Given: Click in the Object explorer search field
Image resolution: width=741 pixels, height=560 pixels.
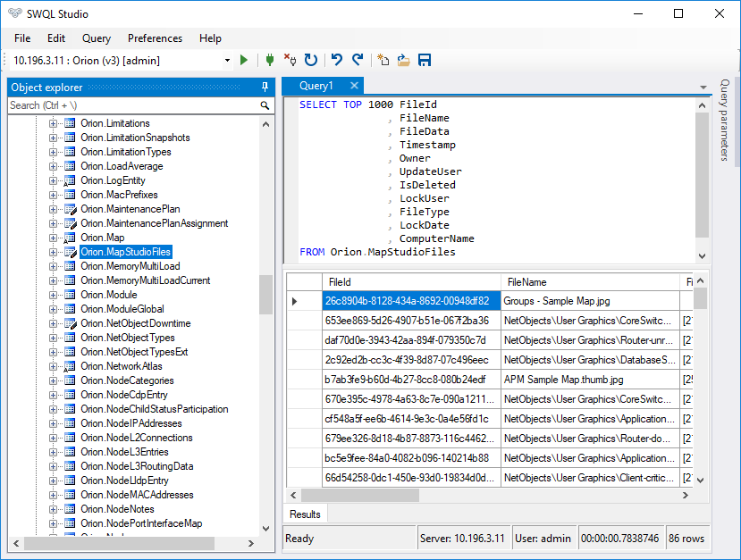Looking at the screenshot, I should 133,105.
